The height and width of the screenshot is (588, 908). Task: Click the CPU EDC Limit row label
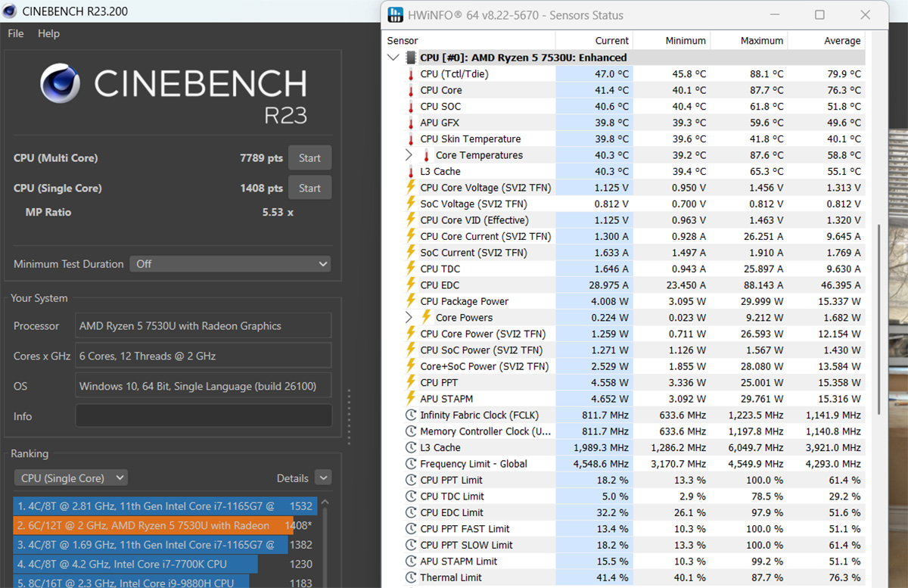[452, 513]
